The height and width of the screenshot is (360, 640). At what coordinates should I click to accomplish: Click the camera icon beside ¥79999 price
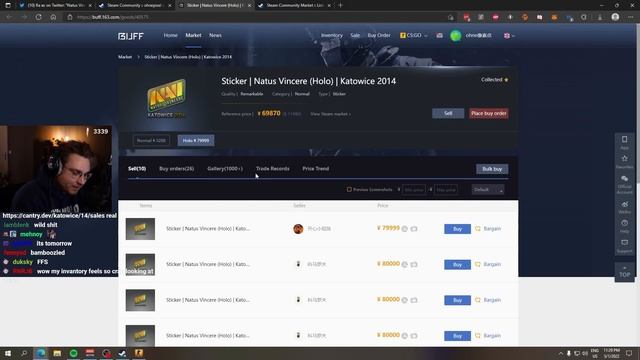point(414,229)
